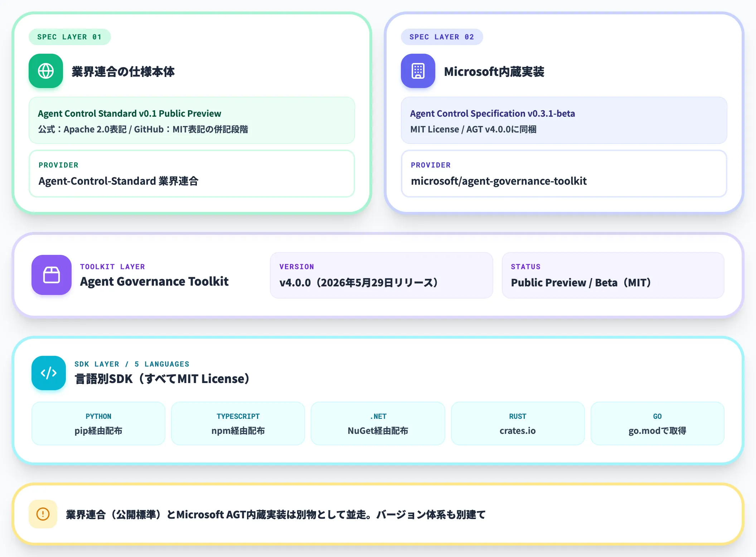This screenshot has height=557, width=756.
Task: Click Public Preview / Beta (MIT) status
Action: click(581, 283)
